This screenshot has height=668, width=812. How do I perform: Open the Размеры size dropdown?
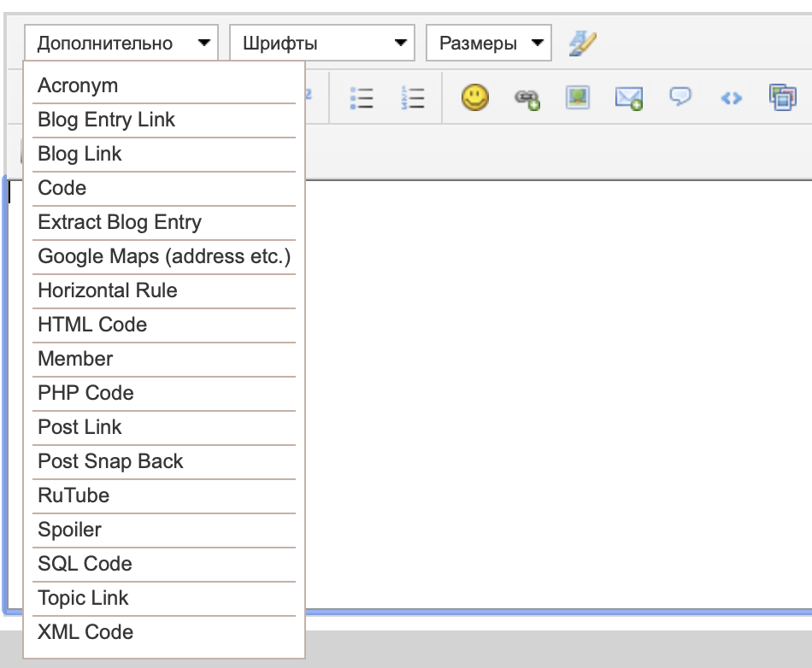point(489,43)
